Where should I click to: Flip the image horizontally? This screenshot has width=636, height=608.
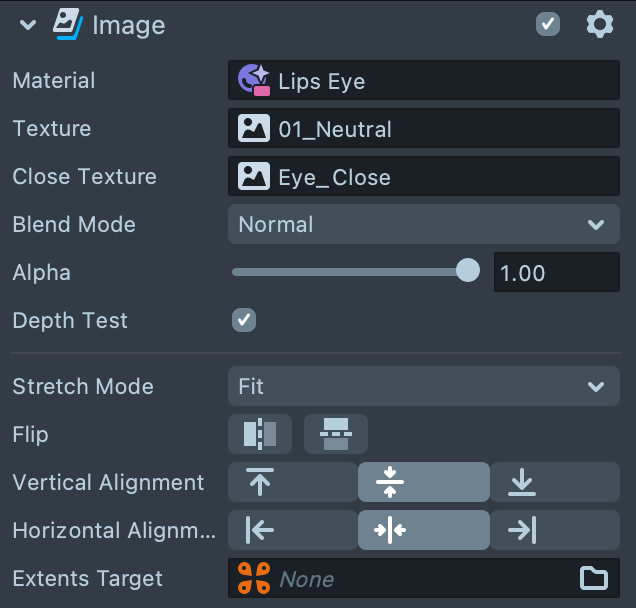pos(260,434)
